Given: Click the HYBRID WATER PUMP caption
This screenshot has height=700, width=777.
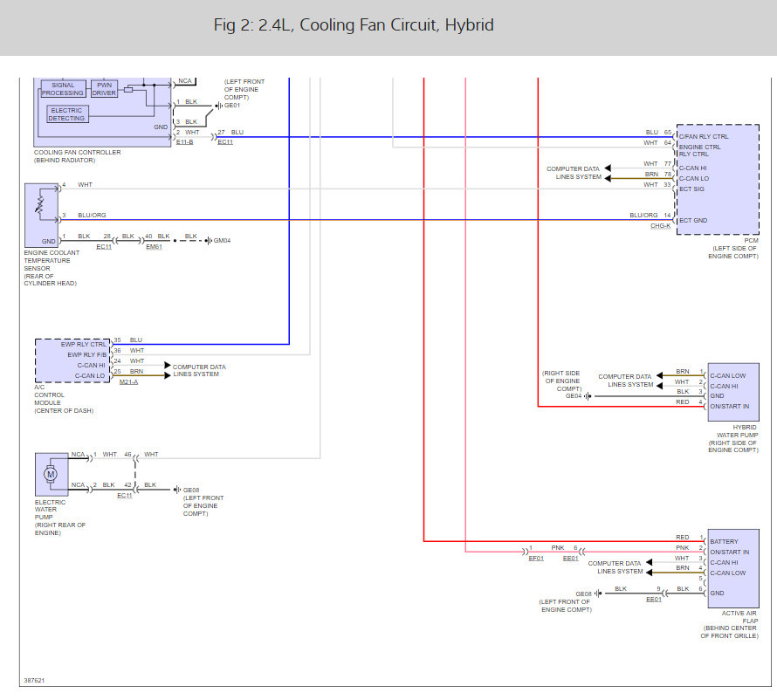Looking at the screenshot, I should pos(732,438).
